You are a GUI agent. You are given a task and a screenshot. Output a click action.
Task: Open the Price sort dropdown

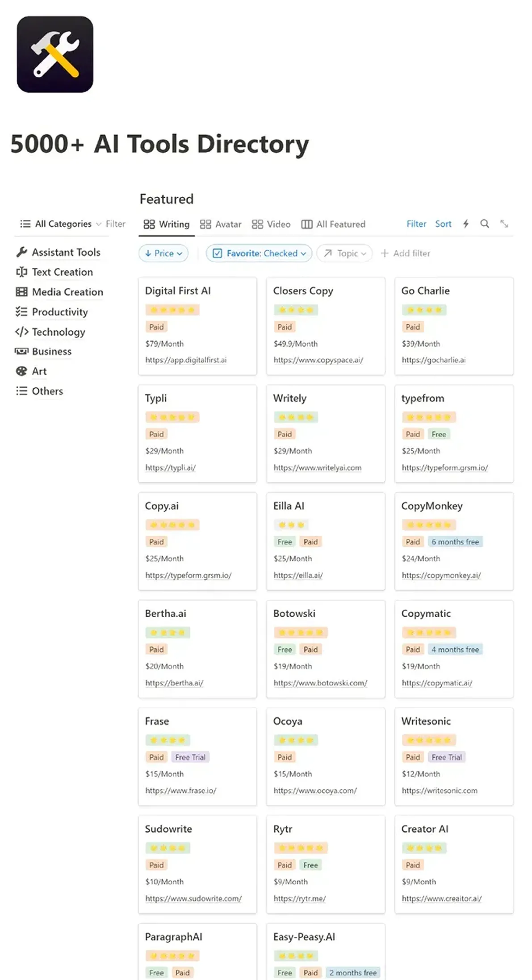click(163, 253)
